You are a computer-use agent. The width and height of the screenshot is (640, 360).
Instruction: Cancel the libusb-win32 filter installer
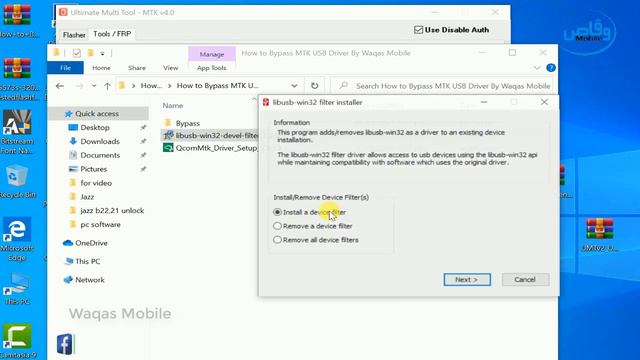525,280
